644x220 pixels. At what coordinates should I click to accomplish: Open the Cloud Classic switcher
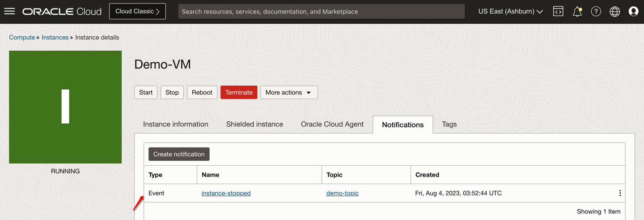coord(137,12)
